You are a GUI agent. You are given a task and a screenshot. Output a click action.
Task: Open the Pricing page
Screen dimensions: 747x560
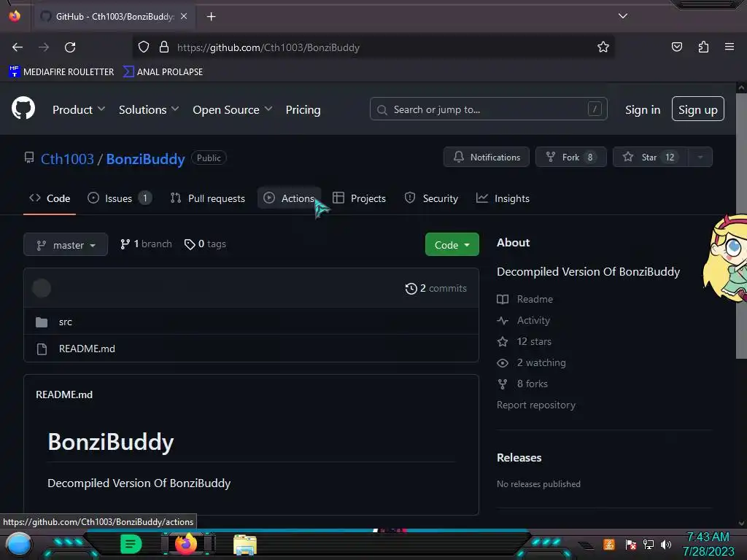tap(303, 109)
